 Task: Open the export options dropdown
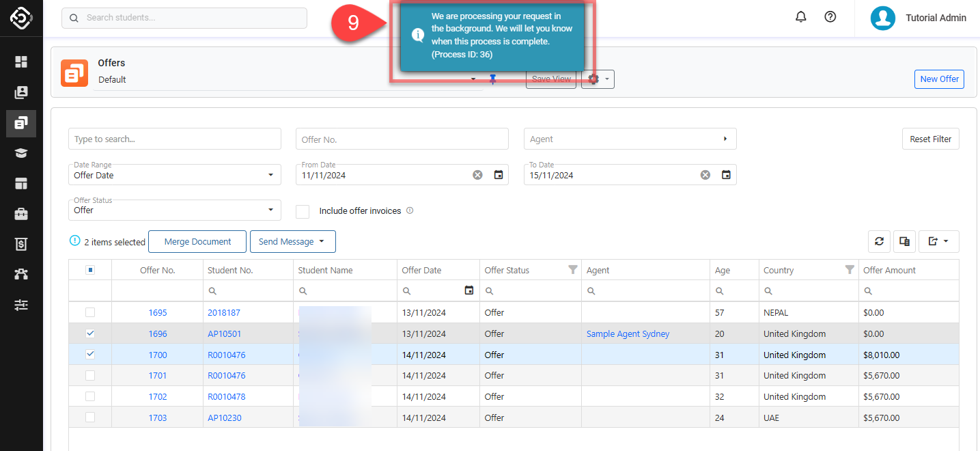[x=938, y=241]
